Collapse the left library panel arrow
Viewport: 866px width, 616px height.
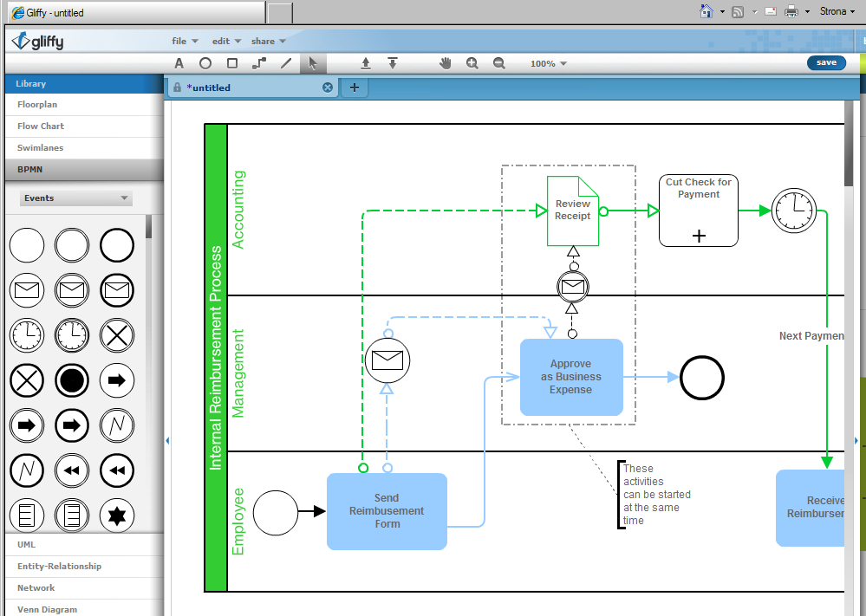tap(167, 440)
